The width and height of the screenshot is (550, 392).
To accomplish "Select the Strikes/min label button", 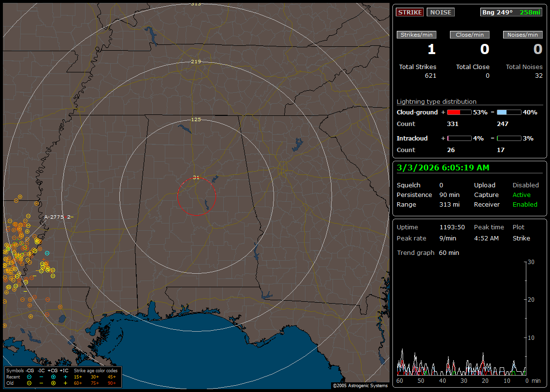I will point(417,35).
